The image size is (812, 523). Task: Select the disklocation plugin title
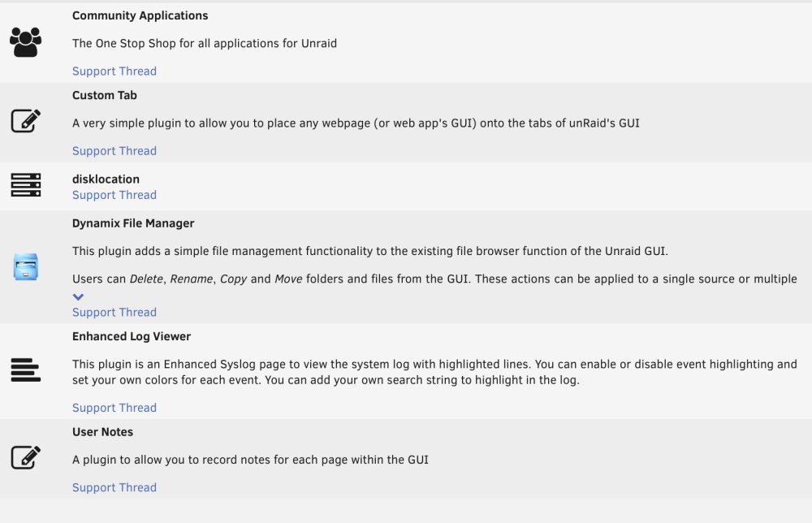106,179
